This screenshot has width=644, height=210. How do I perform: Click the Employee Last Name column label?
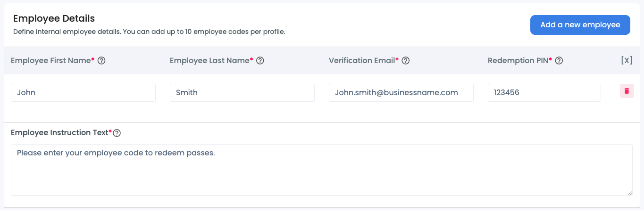pyautogui.click(x=211, y=61)
